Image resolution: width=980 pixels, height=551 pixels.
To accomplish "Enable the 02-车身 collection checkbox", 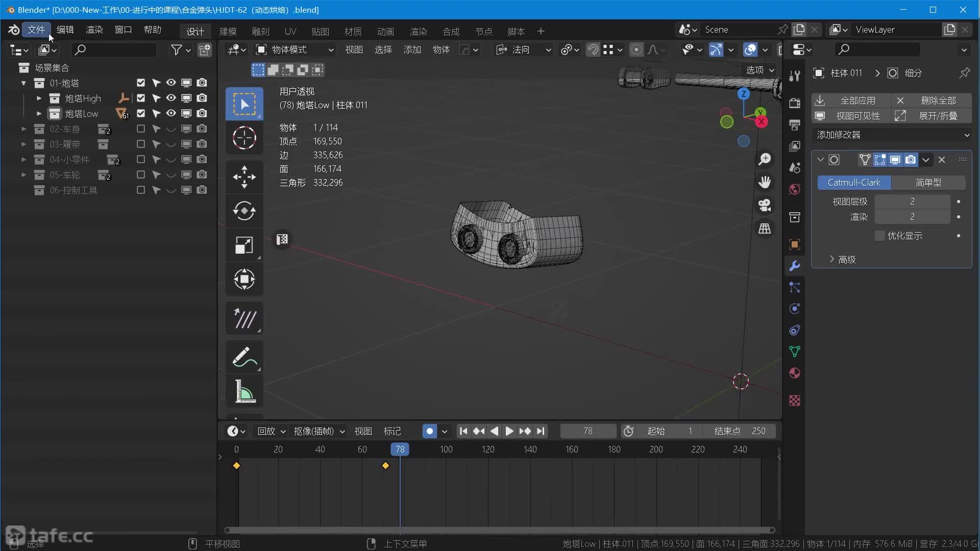I will tap(141, 129).
